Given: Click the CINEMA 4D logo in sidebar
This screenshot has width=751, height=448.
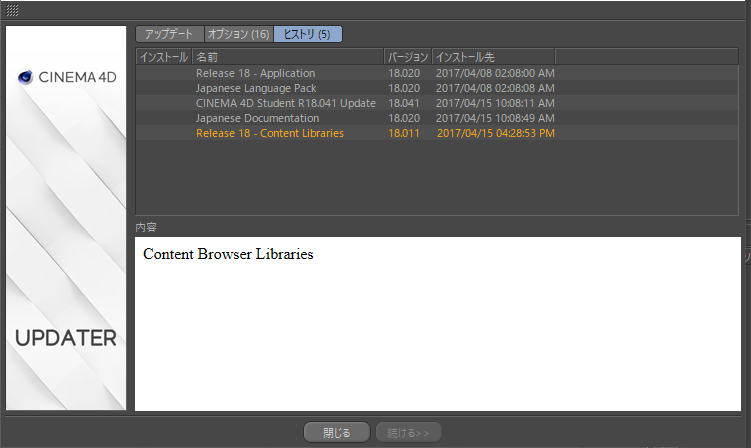Looking at the screenshot, I should click(67, 77).
